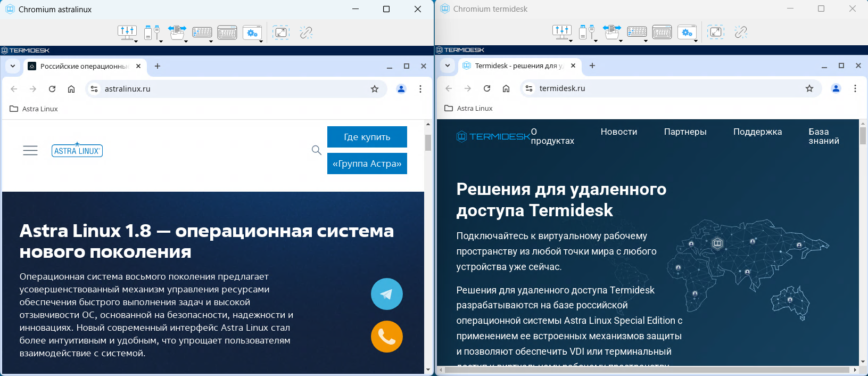The height and width of the screenshot is (376, 868).
Task: Click the horizontal scrollbar under the Termidesk page
Action: click(647, 370)
